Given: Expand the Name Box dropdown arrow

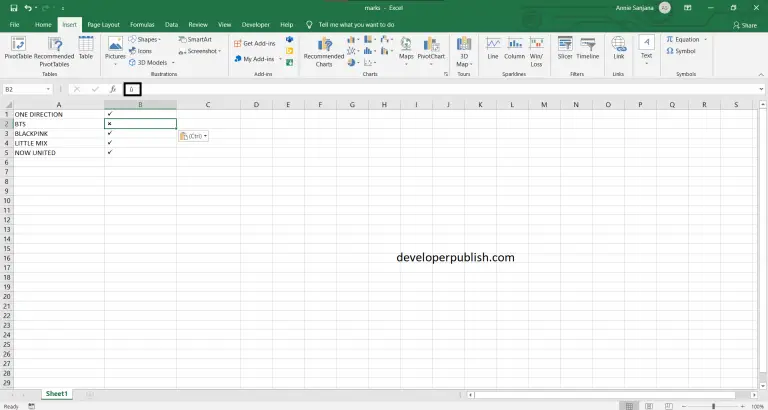Looking at the screenshot, I should (x=57, y=89).
